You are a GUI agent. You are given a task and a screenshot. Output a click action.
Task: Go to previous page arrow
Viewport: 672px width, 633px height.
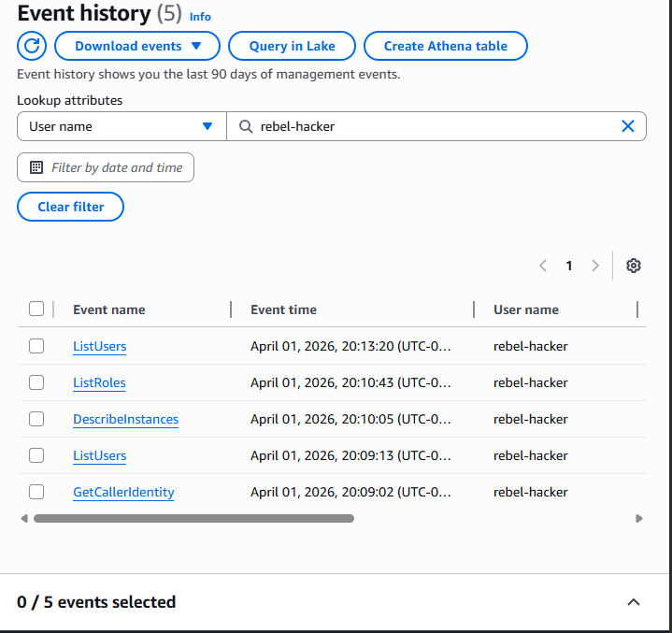point(543,266)
